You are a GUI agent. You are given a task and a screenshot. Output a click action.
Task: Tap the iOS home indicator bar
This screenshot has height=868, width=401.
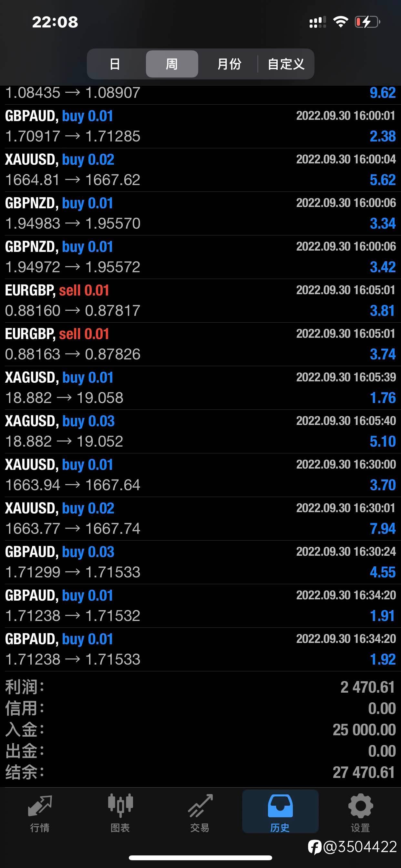(x=200, y=858)
